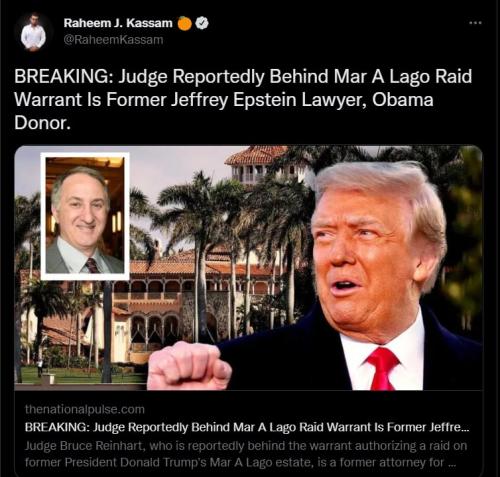Open the Raheem J. Kassam display name

coord(118,23)
